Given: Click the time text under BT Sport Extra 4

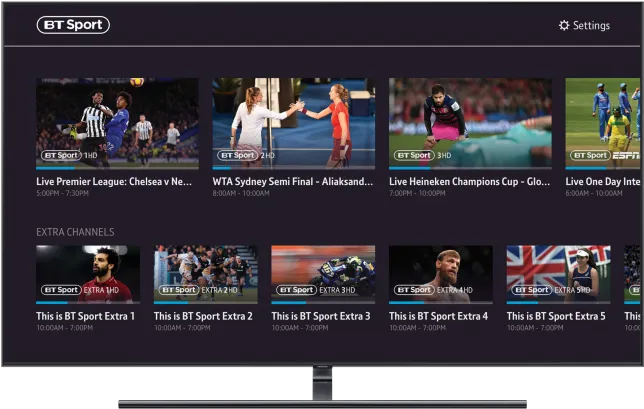Looking at the screenshot, I should (417, 328).
